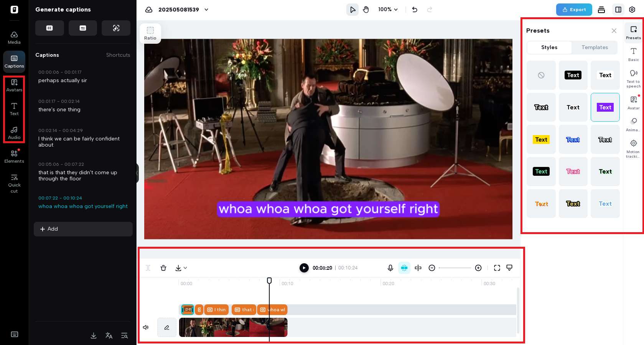The width and height of the screenshot is (644, 345).
Task: Edit the video track cover pencil
Action: click(x=167, y=327)
